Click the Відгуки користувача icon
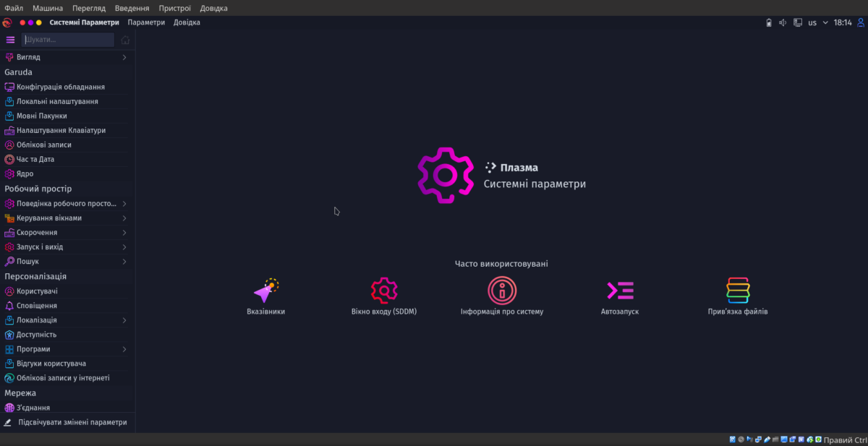 (x=9, y=364)
